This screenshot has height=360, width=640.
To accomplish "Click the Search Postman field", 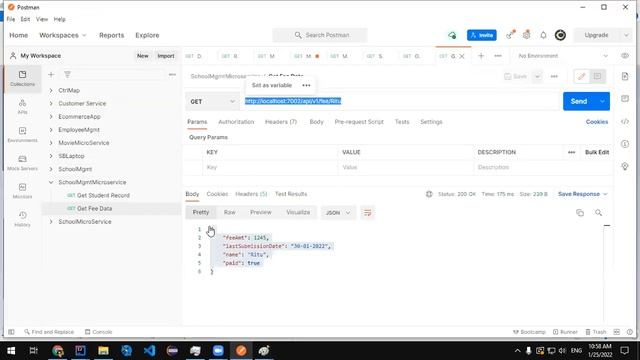I will 320,35.
